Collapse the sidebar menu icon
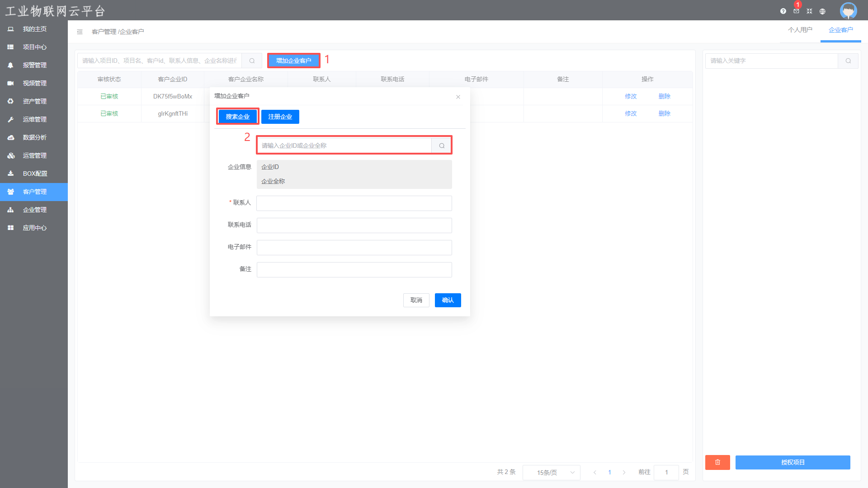 coord(80,32)
